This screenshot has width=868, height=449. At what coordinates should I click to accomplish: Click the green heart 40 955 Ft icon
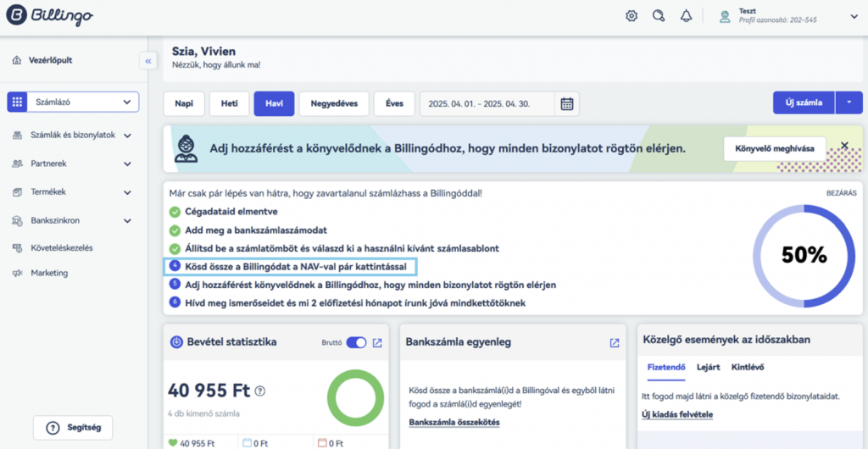173,443
